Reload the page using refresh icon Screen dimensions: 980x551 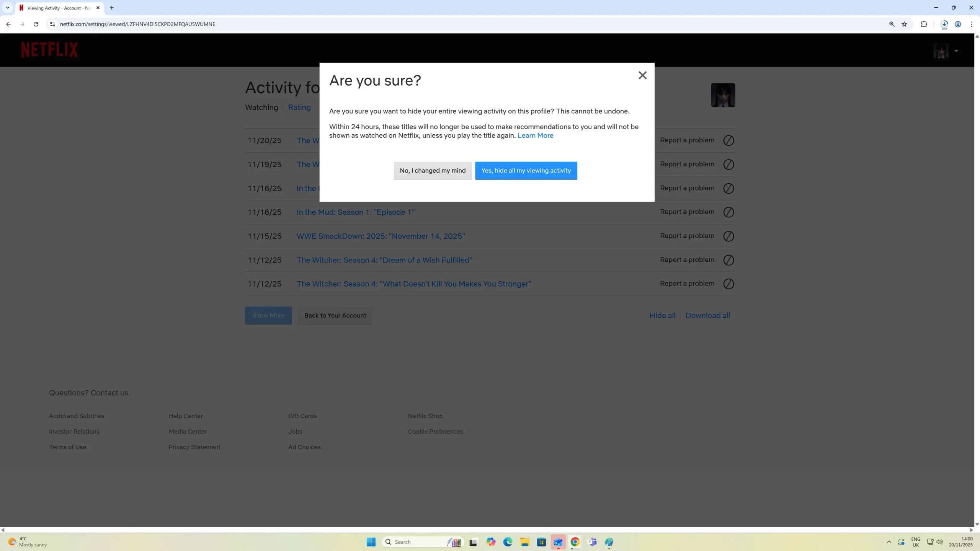(x=36, y=24)
